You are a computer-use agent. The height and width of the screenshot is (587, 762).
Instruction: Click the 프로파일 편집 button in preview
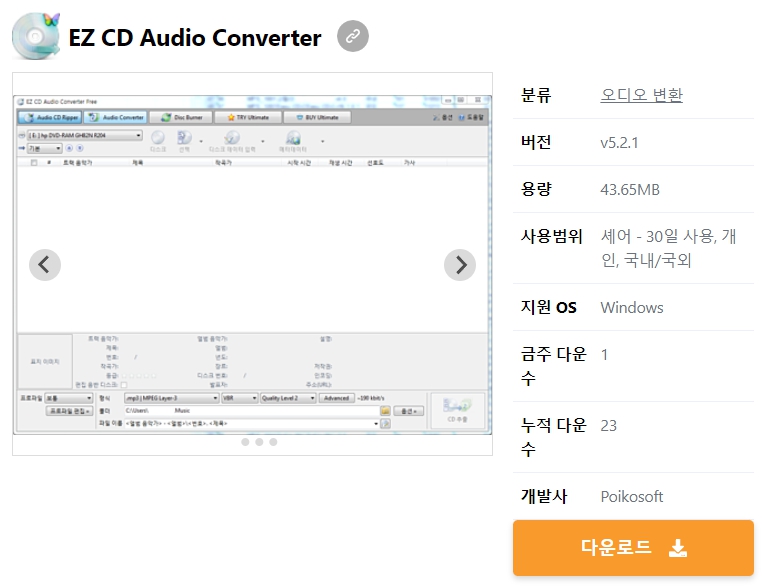(x=69, y=411)
